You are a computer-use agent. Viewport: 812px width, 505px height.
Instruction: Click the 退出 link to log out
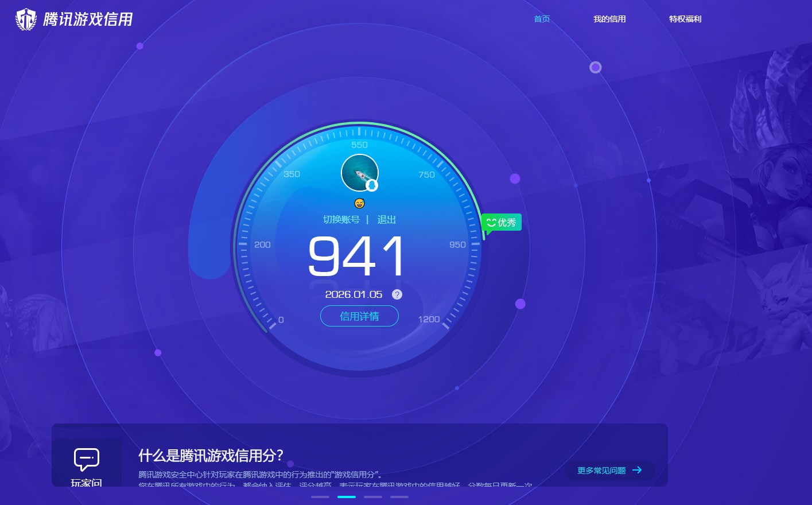tap(387, 220)
